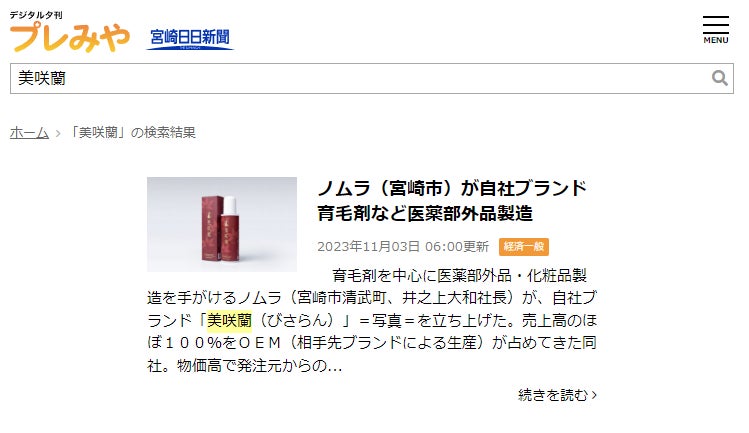Click the red bottle in product photo
The width and height of the screenshot is (749, 433).
(x=230, y=229)
